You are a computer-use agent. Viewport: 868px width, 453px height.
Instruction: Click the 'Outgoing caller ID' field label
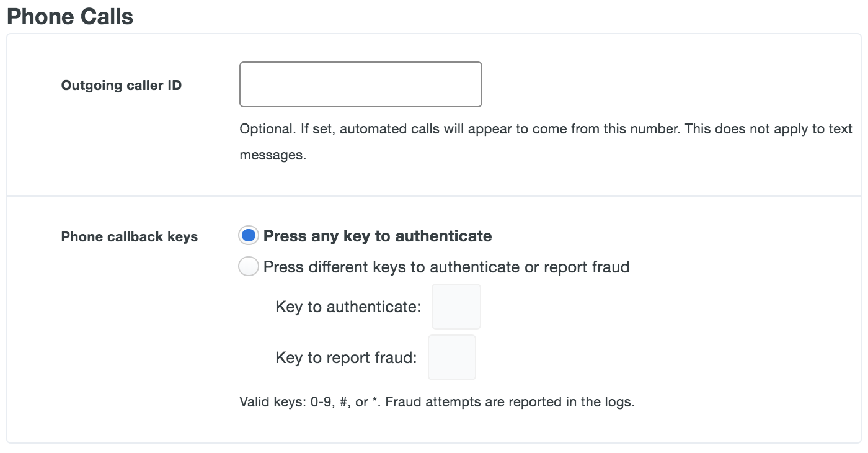[122, 85]
